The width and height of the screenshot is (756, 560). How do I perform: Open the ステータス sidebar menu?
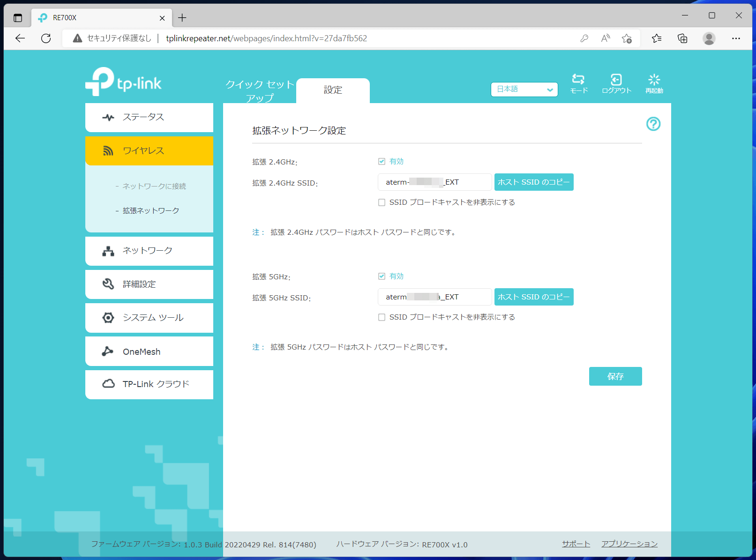pyautogui.click(x=149, y=117)
